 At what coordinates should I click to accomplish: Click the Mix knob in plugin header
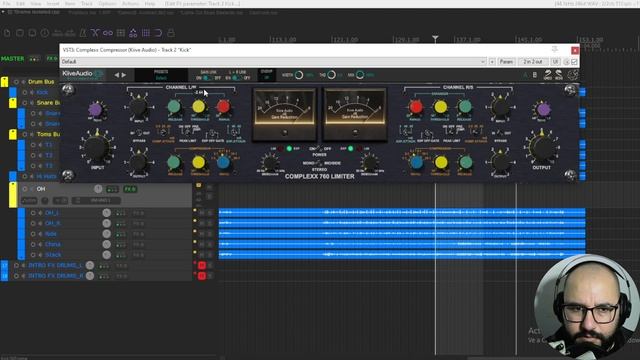(x=360, y=75)
